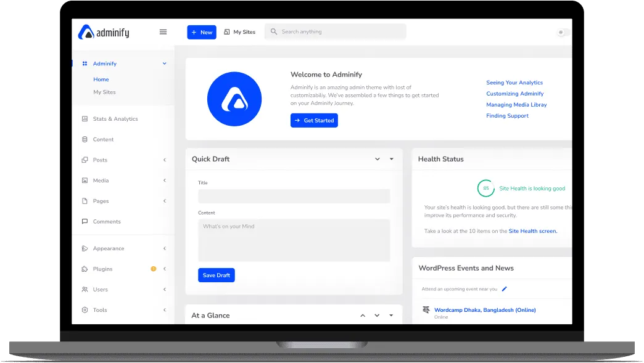
Task: Move At a Glance widget up
Action: tap(363, 316)
